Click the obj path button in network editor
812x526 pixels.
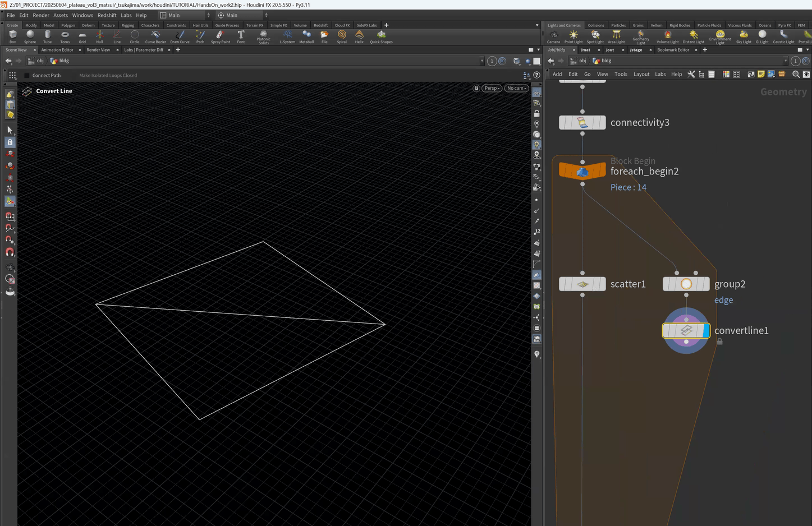coord(579,61)
